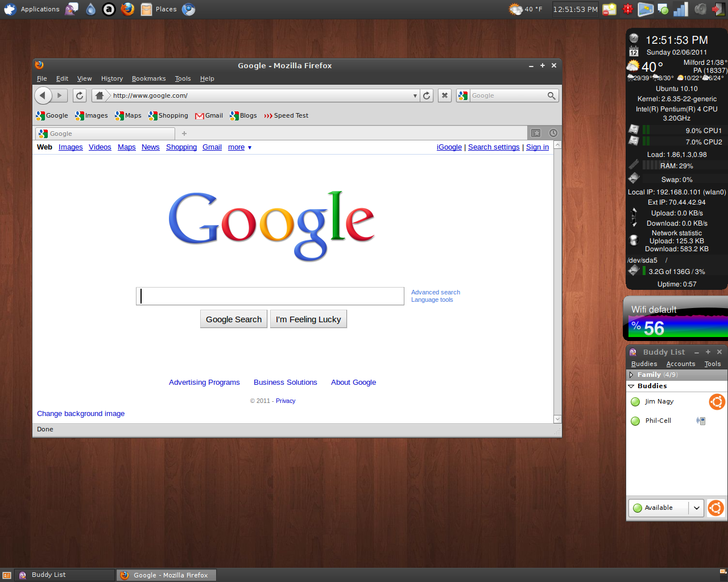This screenshot has height=582, width=728.
Task: Open the Images link on Google page
Action: (71, 147)
